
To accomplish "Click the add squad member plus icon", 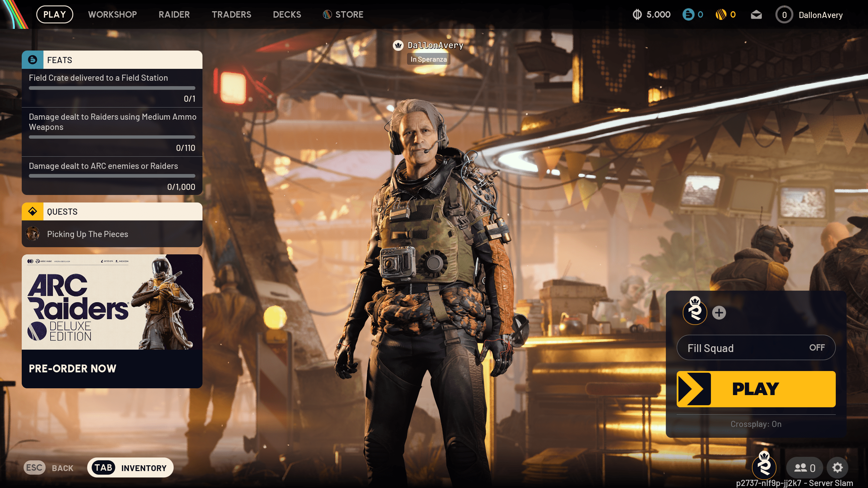I will pos(719,313).
